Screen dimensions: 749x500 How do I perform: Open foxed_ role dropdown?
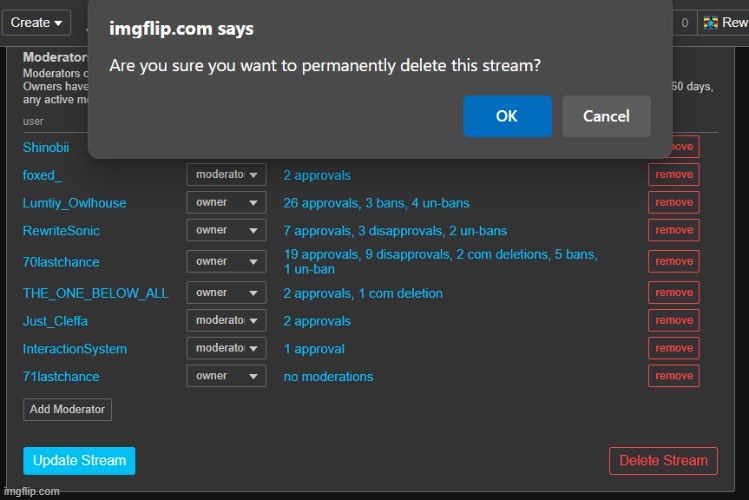226,175
